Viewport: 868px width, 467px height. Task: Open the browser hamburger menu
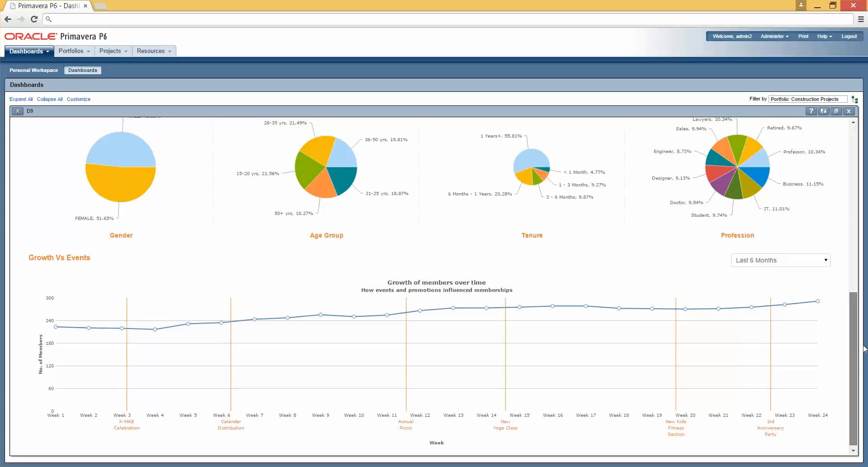tap(862, 19)
